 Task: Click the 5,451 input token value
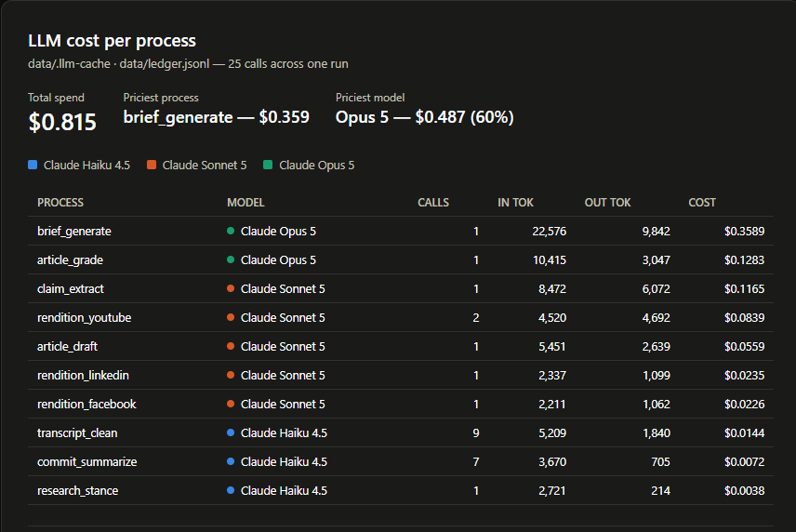point(552,347)
